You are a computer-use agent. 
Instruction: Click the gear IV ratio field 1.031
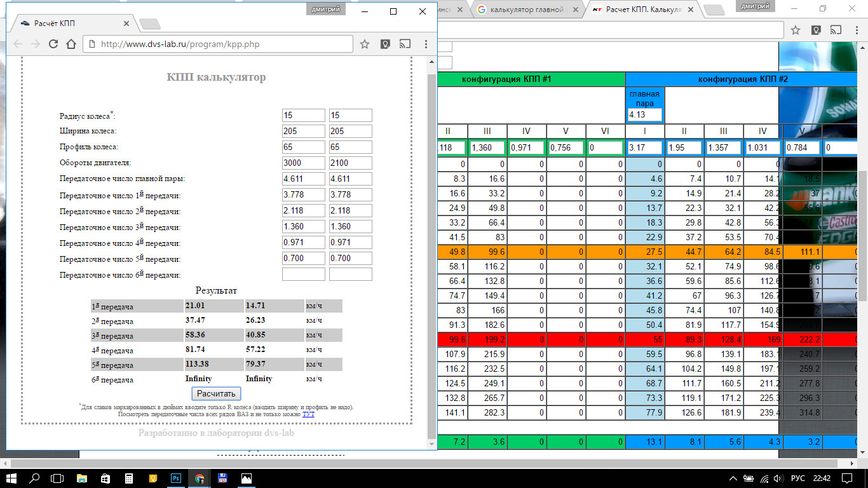click(763, 147)
